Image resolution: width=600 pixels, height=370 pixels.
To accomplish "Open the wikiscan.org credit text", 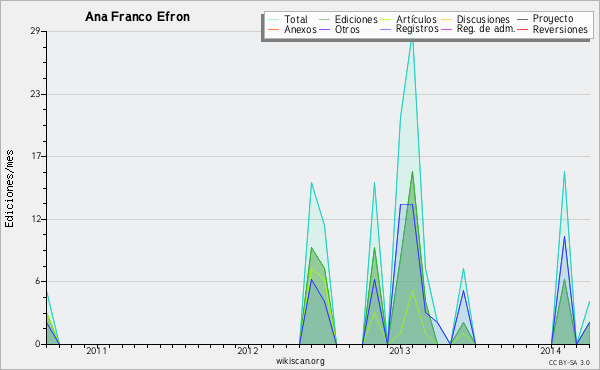I will pos(300,361).
